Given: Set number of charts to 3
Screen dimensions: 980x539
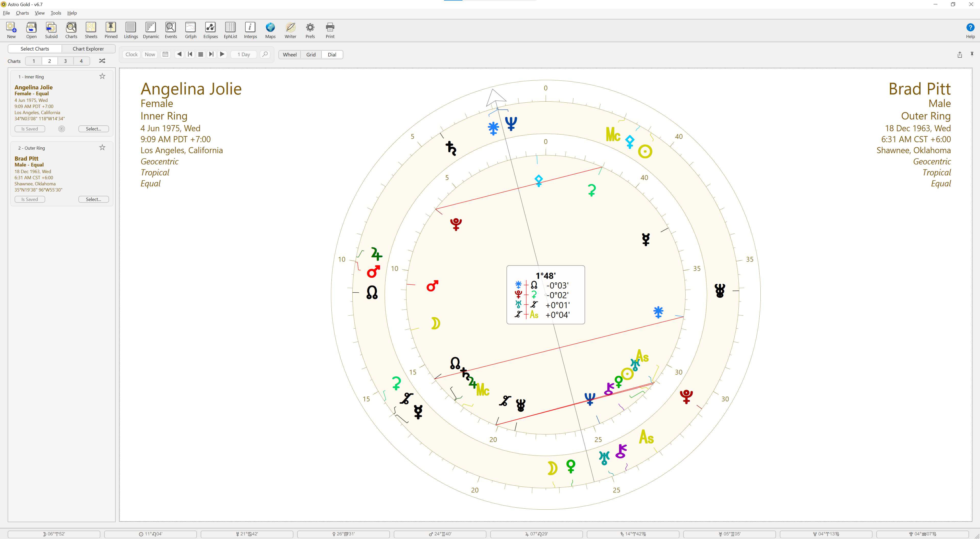Looking at the screenshot, I should [x=65, y=61].
